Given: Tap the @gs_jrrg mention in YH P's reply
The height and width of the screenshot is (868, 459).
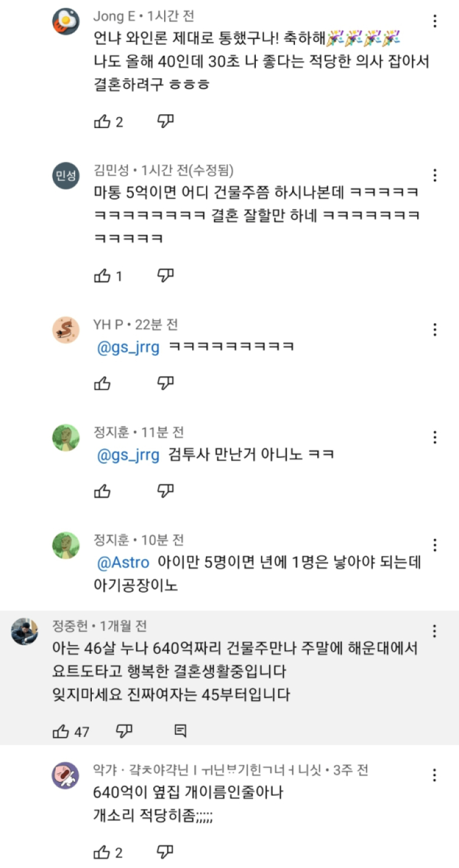Looking at the screenshot, I should pyautogui.click(x=128, y=348).
